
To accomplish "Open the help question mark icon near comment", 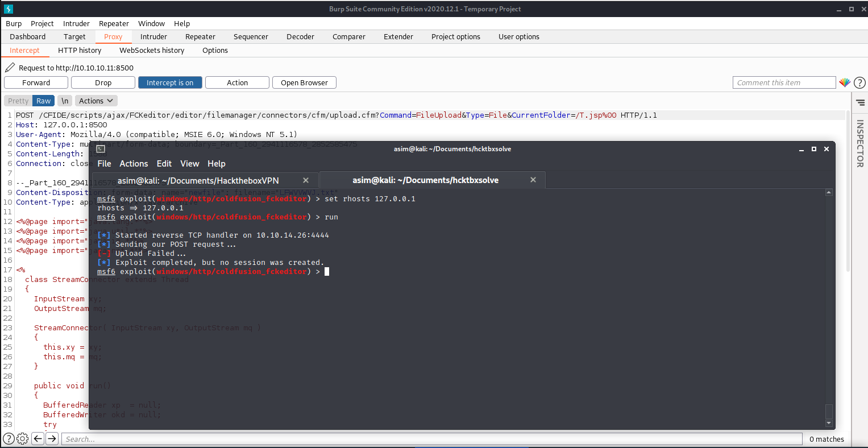I will [x=859, y=82].
